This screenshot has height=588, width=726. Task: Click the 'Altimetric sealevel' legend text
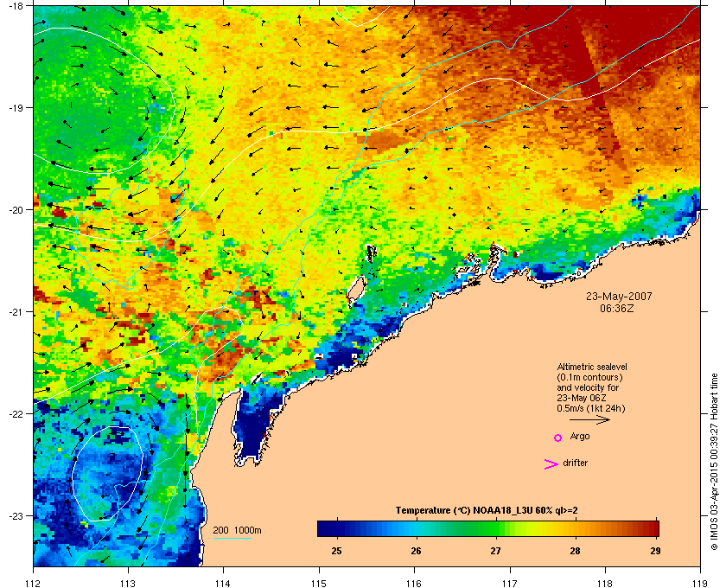tap(592, 367)
